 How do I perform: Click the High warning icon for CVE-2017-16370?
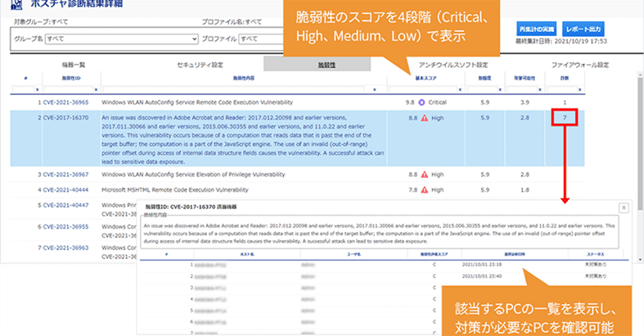click(424, 118)
